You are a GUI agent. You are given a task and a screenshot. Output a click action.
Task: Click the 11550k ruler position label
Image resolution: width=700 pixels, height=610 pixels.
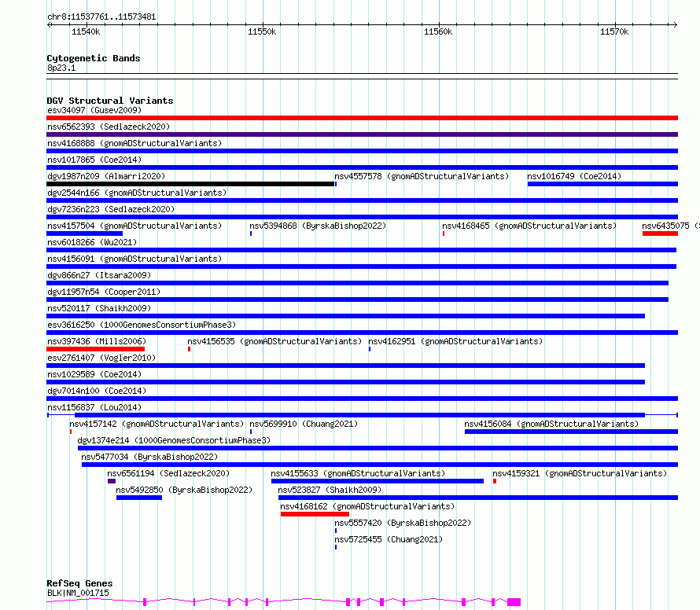point(262,31)
